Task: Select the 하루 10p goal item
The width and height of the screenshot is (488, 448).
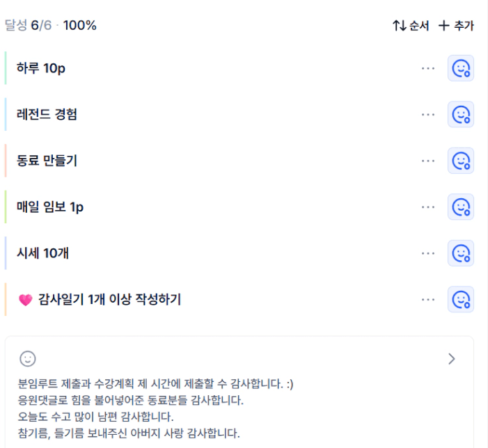Action: click(x=41, y=68)
